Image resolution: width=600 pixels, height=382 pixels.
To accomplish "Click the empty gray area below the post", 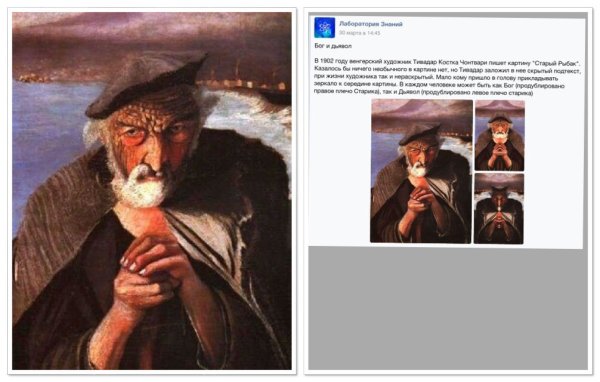I will 448,308.
